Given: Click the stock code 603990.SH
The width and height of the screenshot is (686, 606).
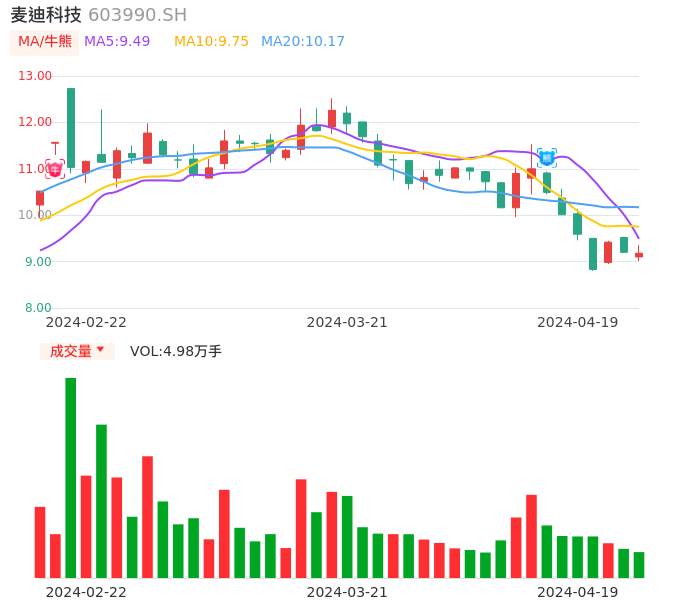Looking at the screenshot, I should (137, 15).
